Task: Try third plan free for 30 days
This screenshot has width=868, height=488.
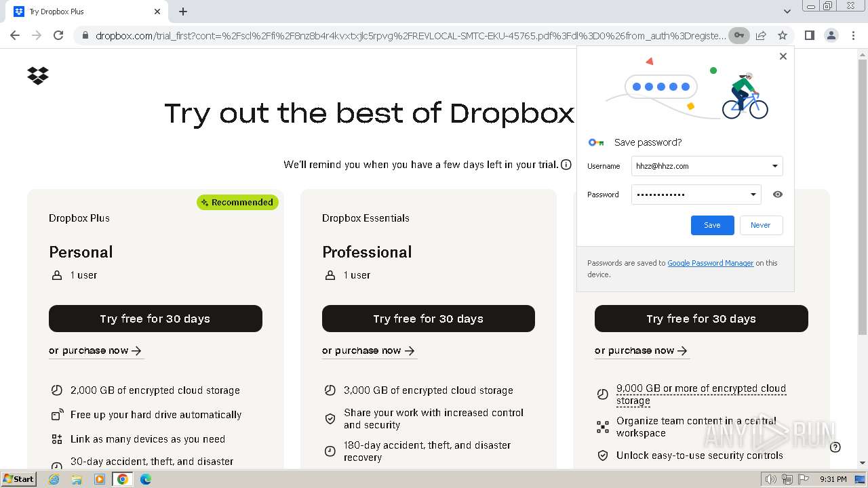Action: click(701, 319)
